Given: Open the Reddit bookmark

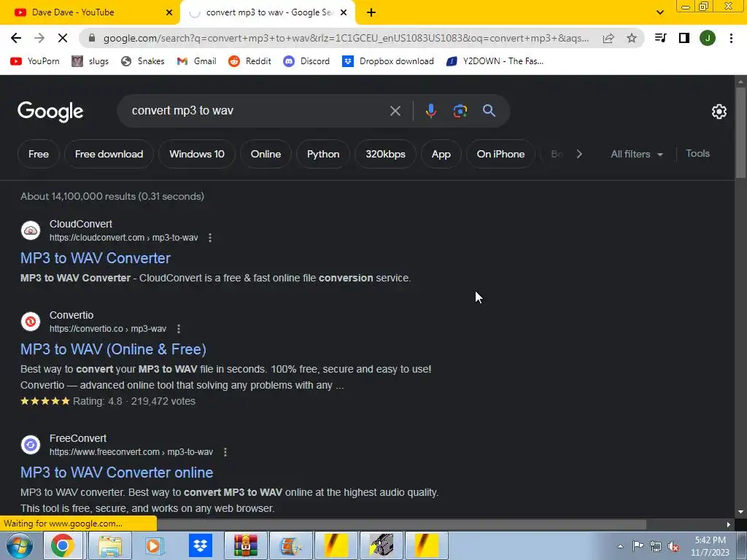Looking at the screenshot, I should click(249, 61).
